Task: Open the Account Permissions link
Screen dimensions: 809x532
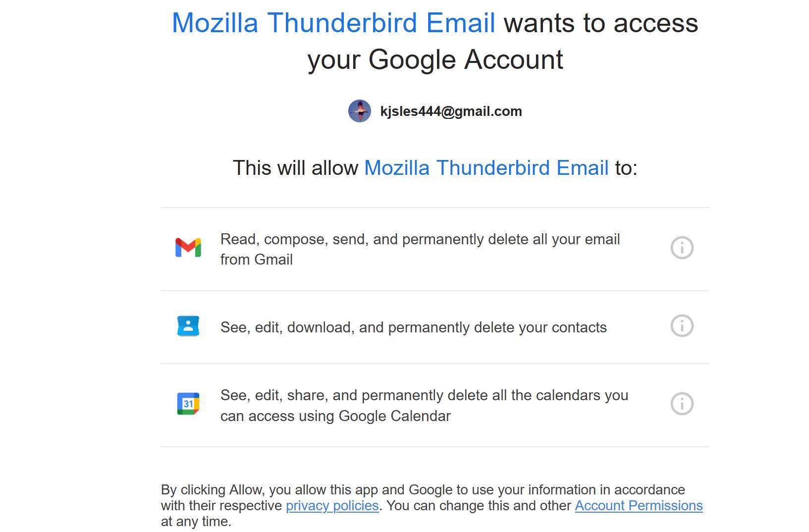Action: point(639,506)
